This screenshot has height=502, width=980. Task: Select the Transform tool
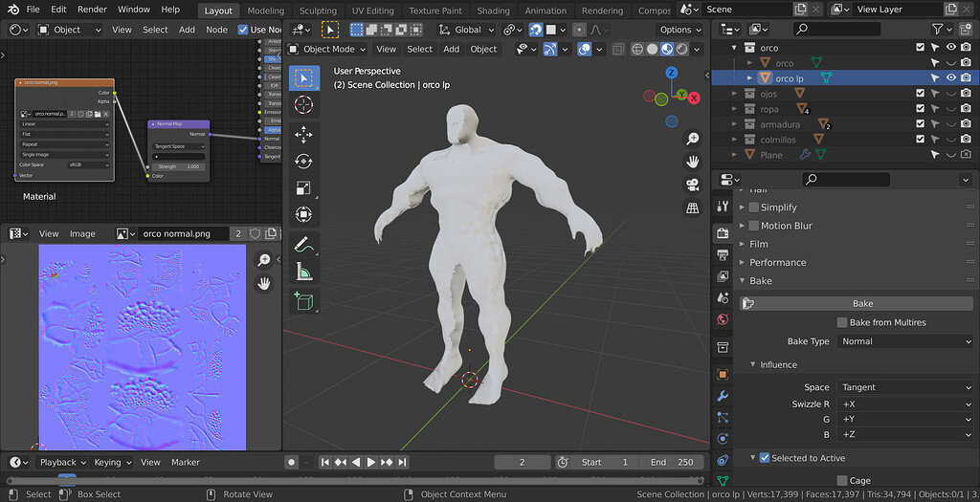pos(304,215)
